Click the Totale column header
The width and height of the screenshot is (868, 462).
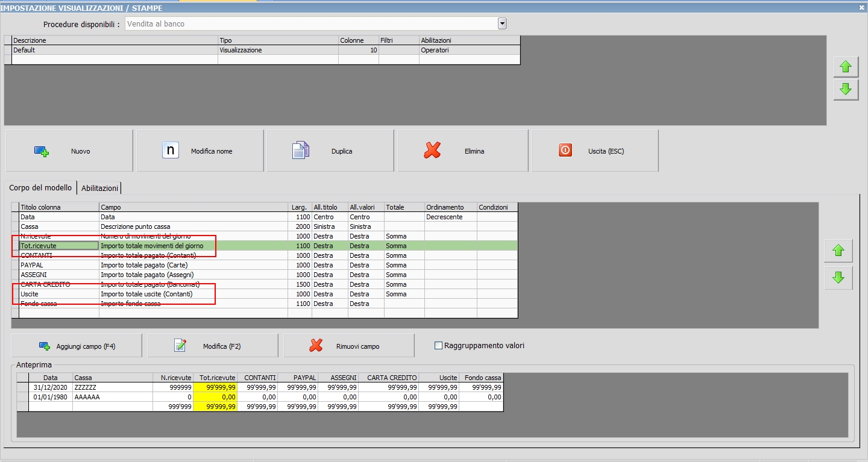click(404, 207)
